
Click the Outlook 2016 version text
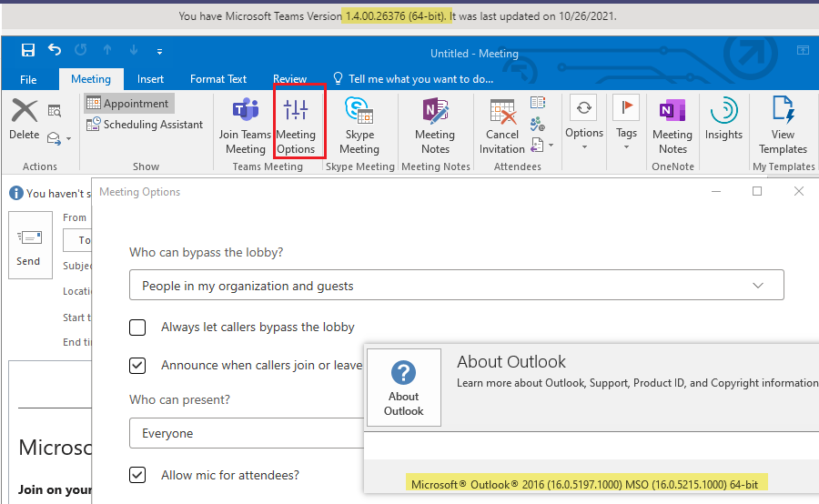584,484
